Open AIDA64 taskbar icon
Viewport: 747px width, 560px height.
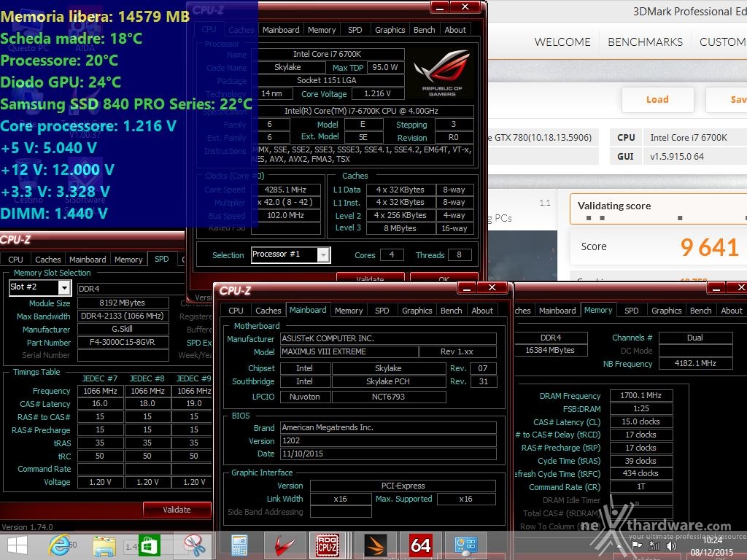pos(421,545)
